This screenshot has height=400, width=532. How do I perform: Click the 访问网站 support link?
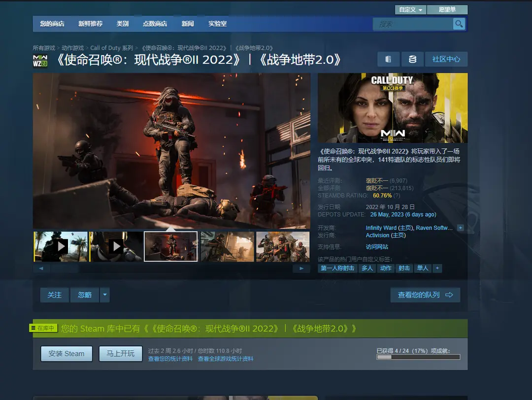tap(377, 247)
